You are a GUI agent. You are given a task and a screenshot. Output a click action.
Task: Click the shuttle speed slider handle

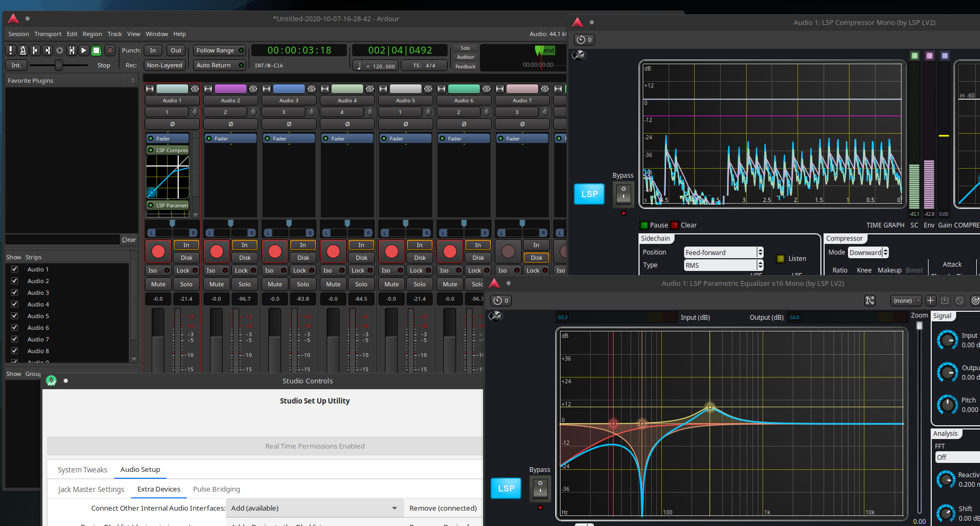[x=59, y=65]
